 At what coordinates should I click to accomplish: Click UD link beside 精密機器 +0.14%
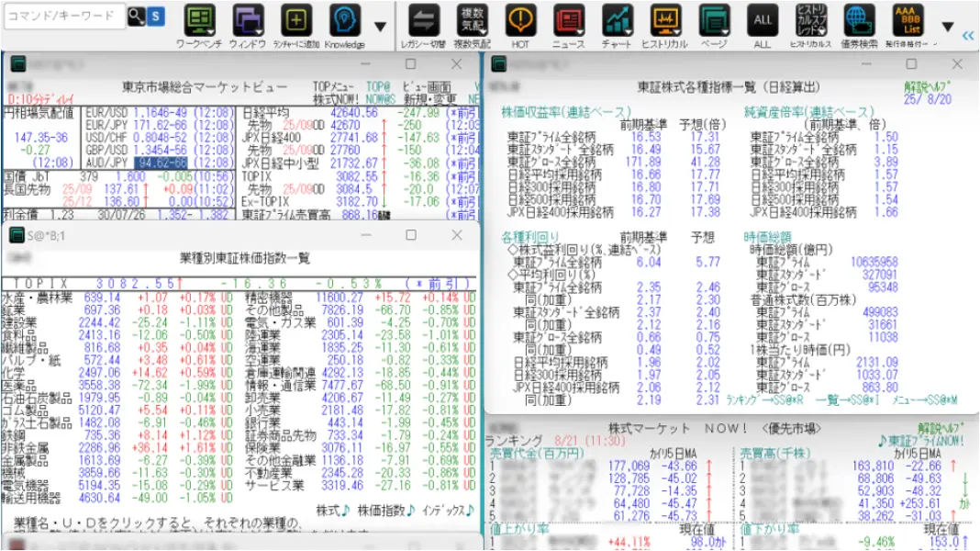470,298
